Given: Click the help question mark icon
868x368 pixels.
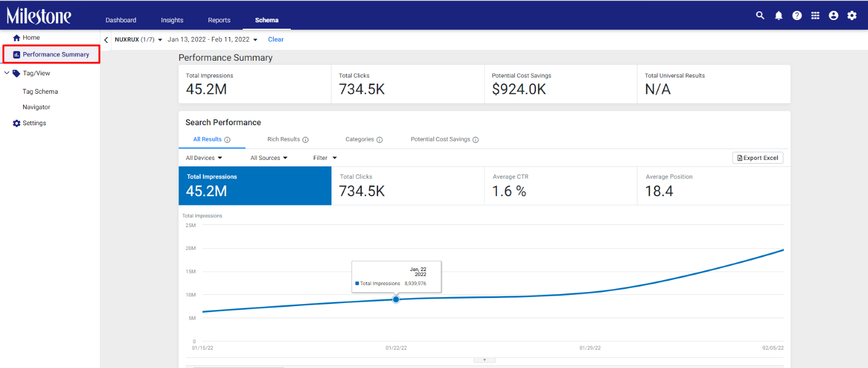Looking at the screenshot, I should coord(797,16).
